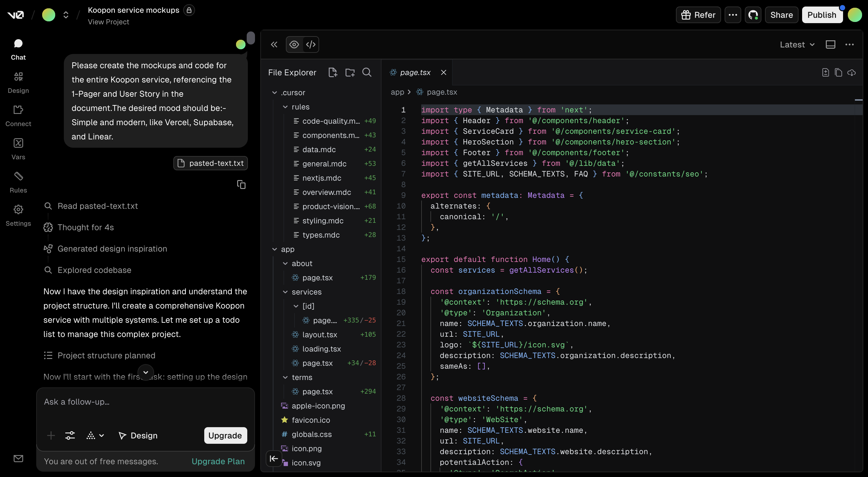The image size is (868, 477).
Task: Switch to code view toggle
Action: click(x=311, y=44)
